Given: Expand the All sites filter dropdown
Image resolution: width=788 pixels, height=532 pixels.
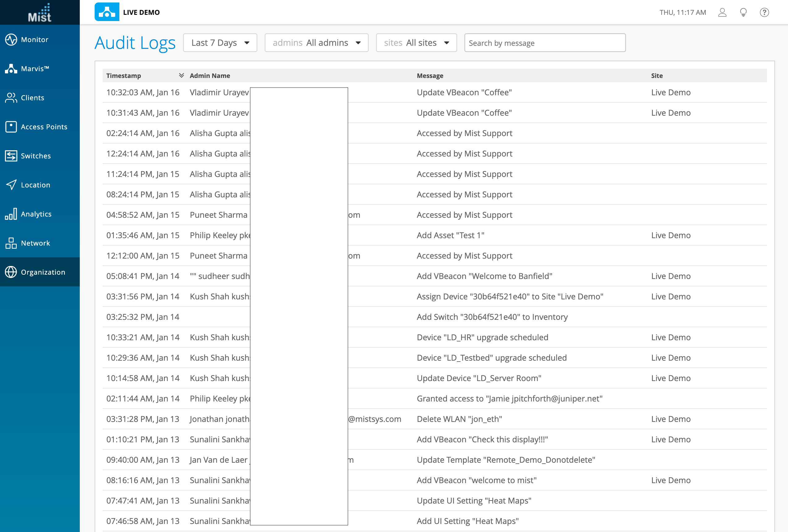Looking at the screenshot, I should click(x=416, y=43).
